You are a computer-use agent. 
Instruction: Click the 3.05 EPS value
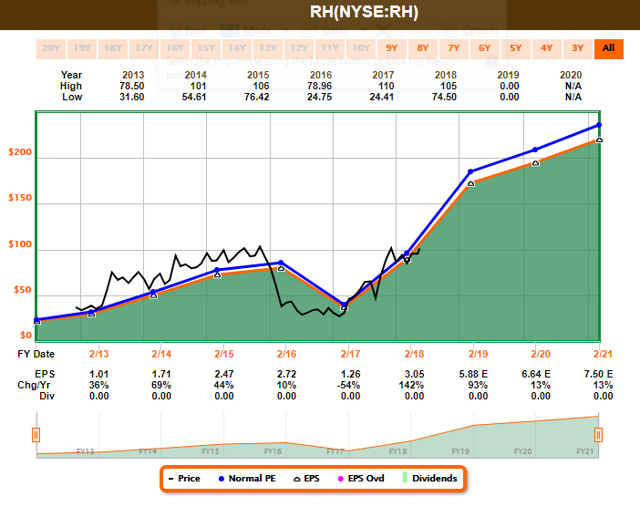[x=414, y=374]
